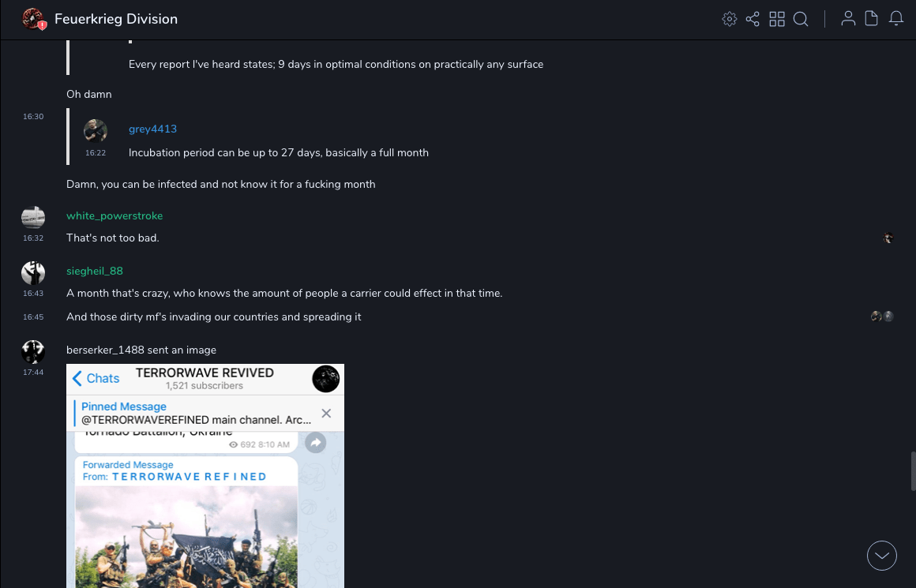Click white_powerstroke's avatar picture

coord(33,217)
